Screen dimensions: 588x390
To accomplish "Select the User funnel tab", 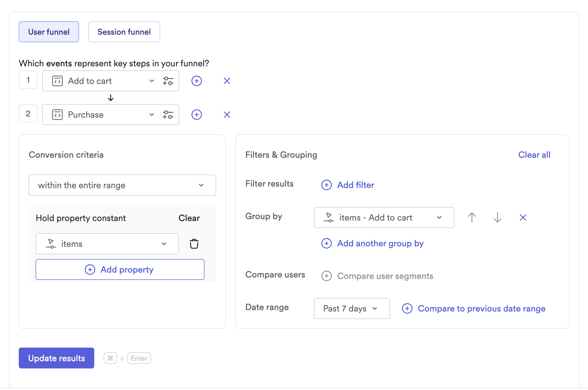I will [x=49, y=32].
